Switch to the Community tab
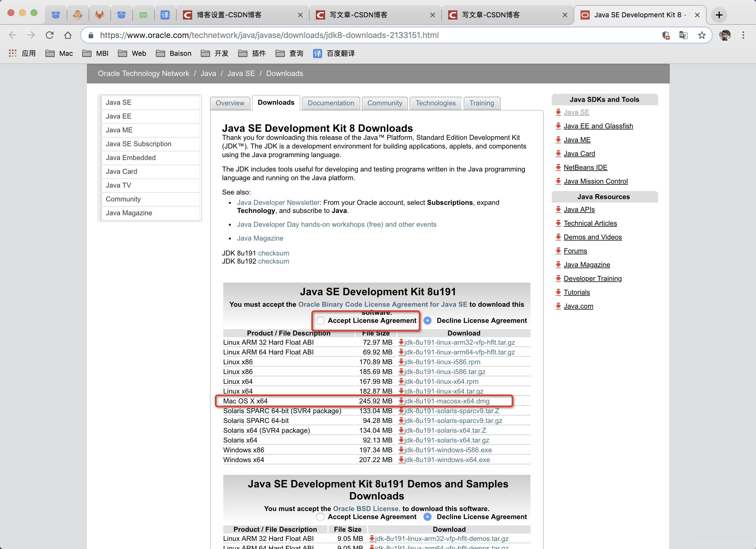 tap(385, 103)
